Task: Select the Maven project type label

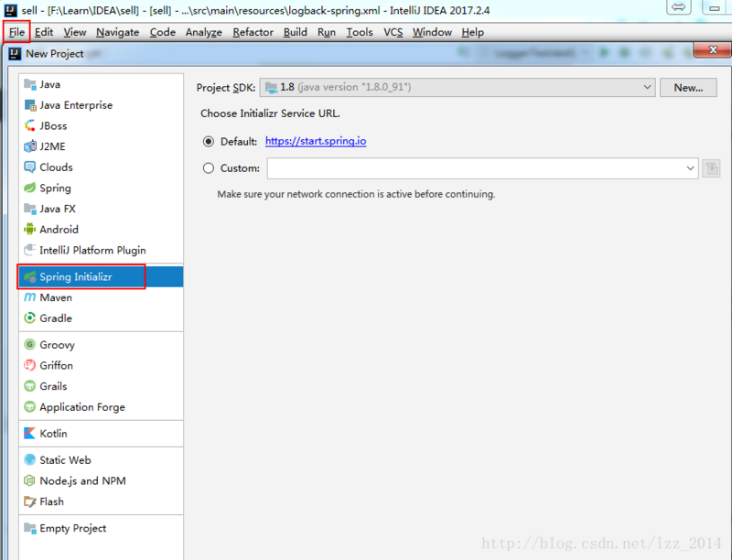Action: pyautogui.click(x=56, y=297)
